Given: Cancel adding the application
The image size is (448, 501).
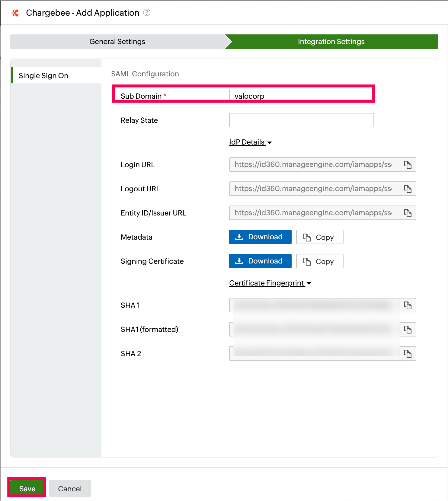Looking at the screenshot, I should [x=70, y=488].
